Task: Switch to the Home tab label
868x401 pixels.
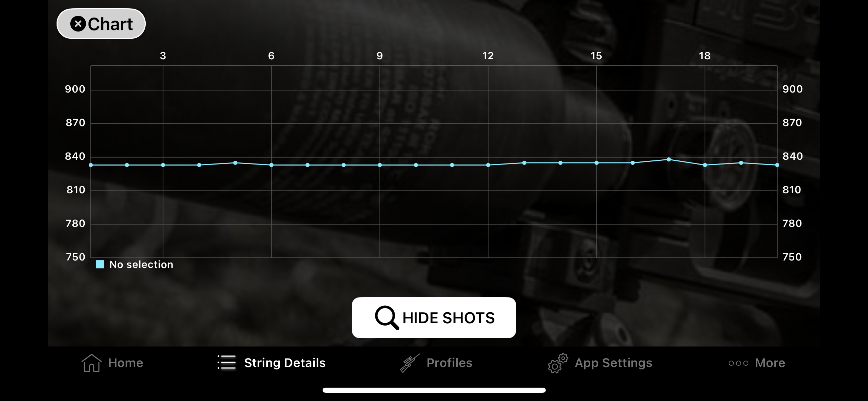Action: click(x=125, y=363)
